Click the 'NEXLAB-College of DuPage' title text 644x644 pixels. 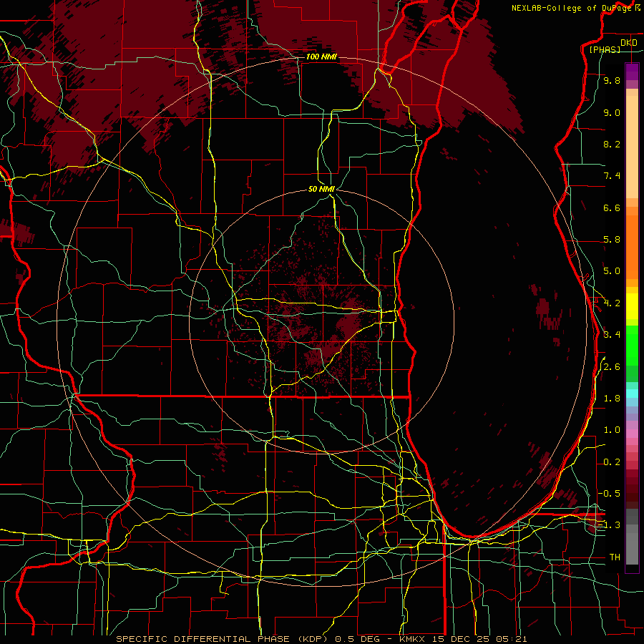tap(572, 8)
